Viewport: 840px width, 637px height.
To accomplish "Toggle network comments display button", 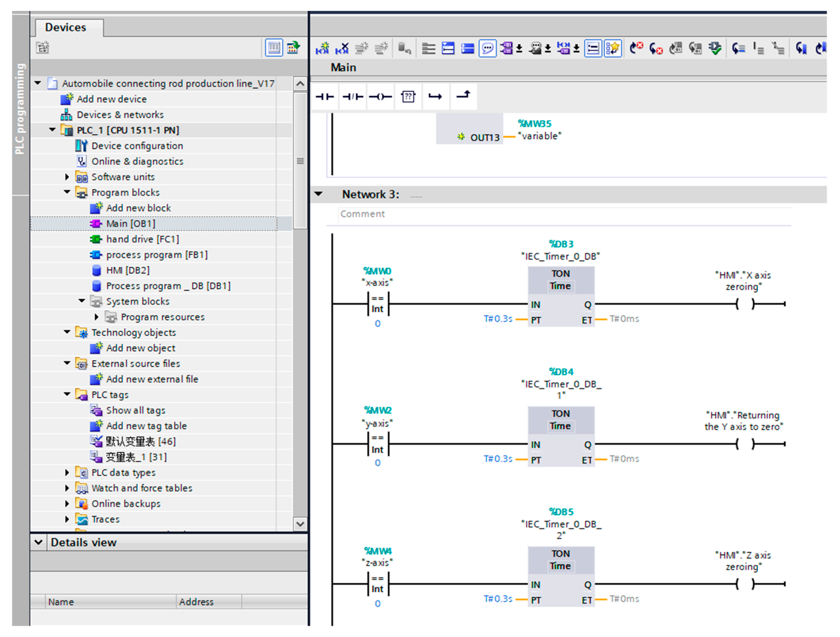I will [x=487, y=48].
